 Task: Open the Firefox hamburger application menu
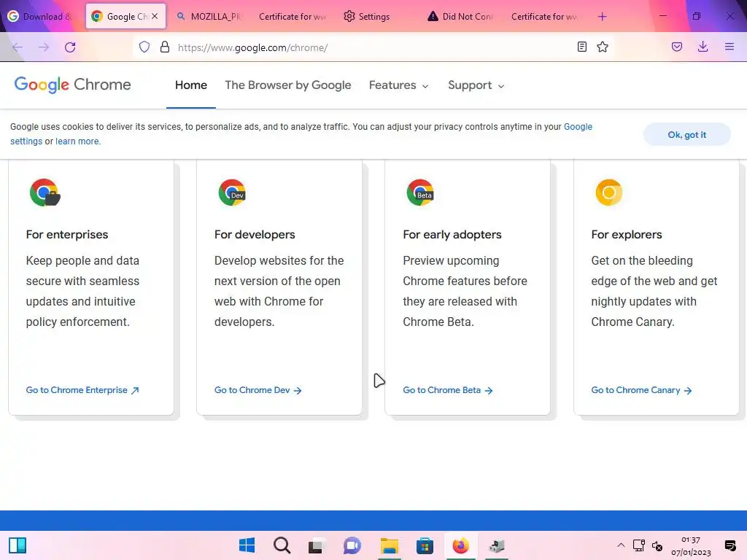[x=729, y=47]
